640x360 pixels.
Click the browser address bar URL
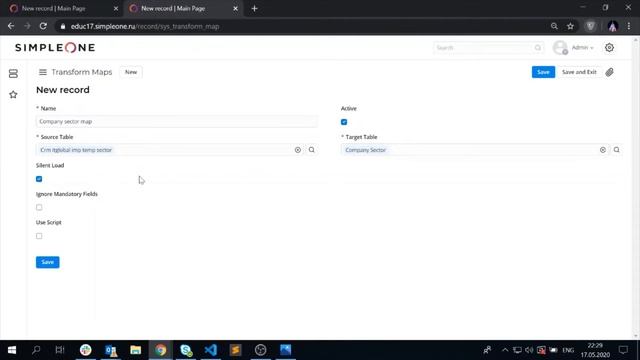pos(145,26)
